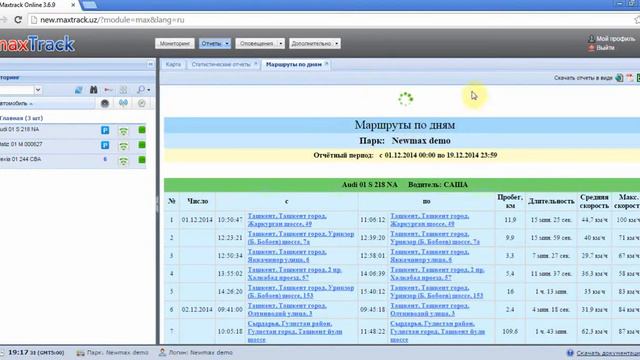
Task: Click the park icon beside Парк: Newmax demo
Action: click(80, 353)
